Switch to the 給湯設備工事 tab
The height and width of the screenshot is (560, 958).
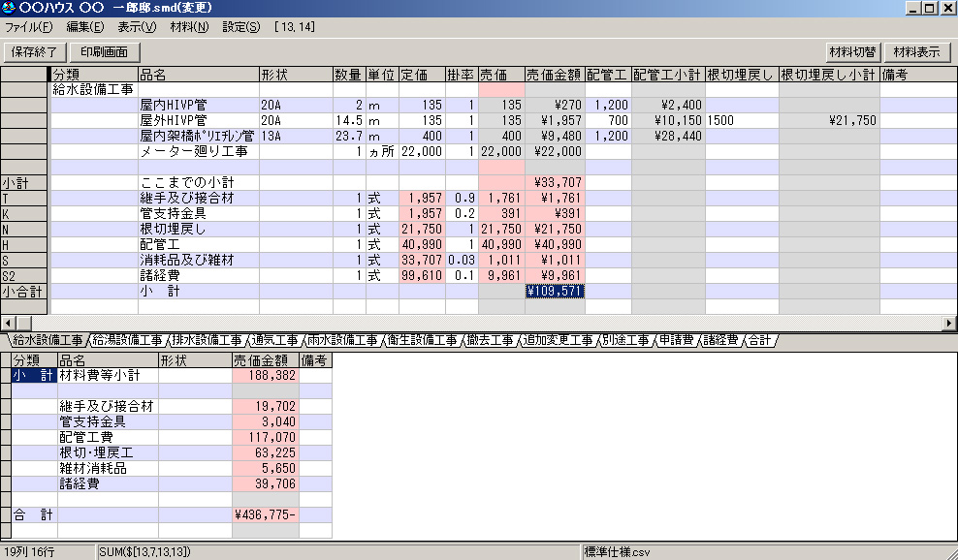click(128, 340)
